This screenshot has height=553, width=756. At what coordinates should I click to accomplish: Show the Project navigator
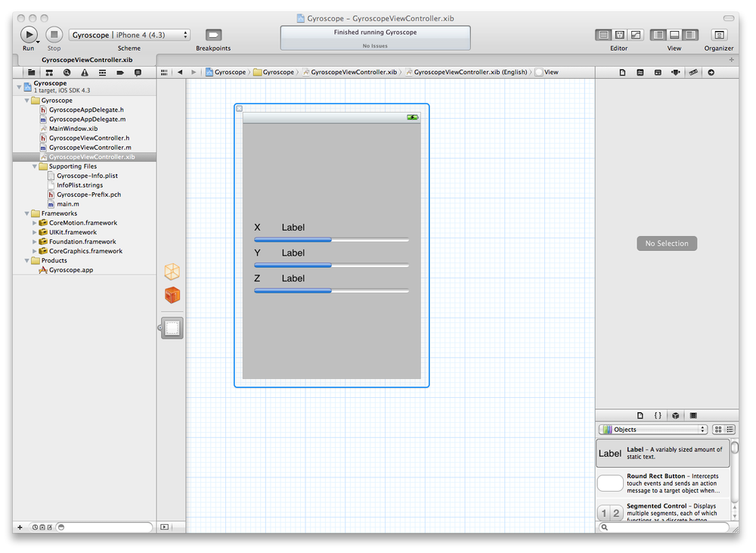tap(31, 73)
